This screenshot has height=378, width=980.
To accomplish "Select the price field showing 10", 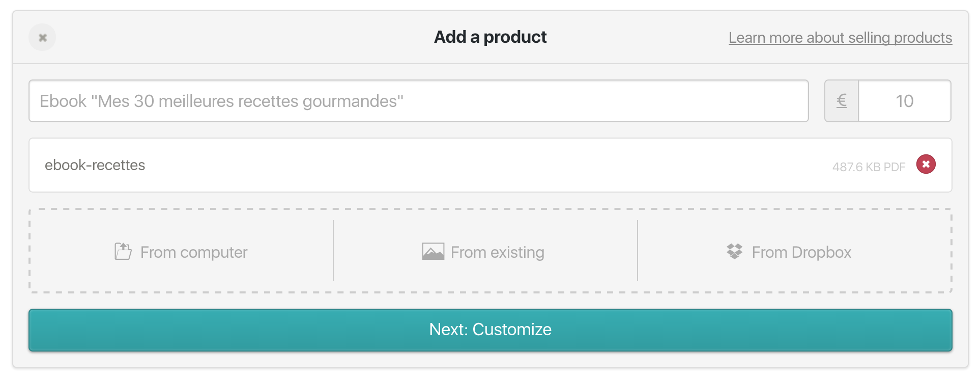I will tap(905, 101).
